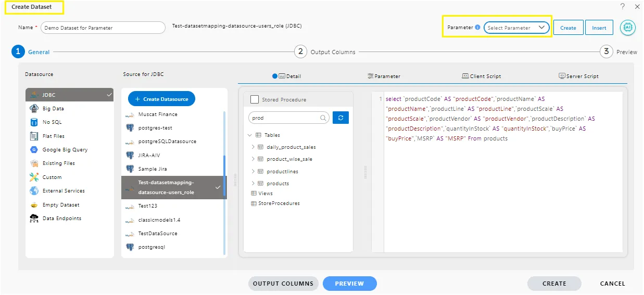The width and height of the screenshot is (644, 295).
Task: Click the JIRA-AIV datasource icon
Action: pos(130,155)
